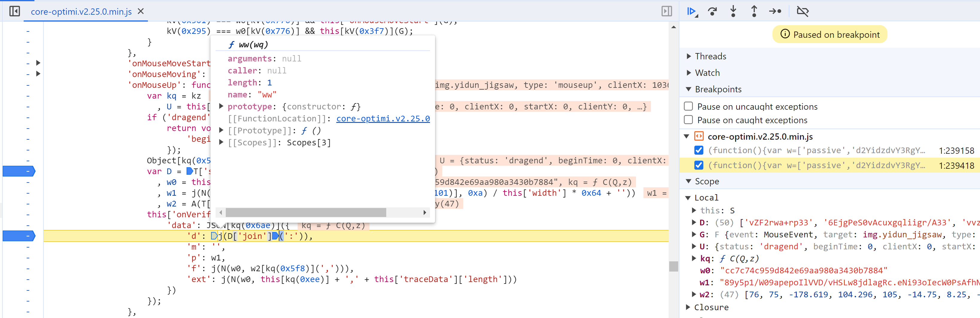980x318 pixels.
Task: Select the w0 value string in scope
Action: (x=804, y=270)
